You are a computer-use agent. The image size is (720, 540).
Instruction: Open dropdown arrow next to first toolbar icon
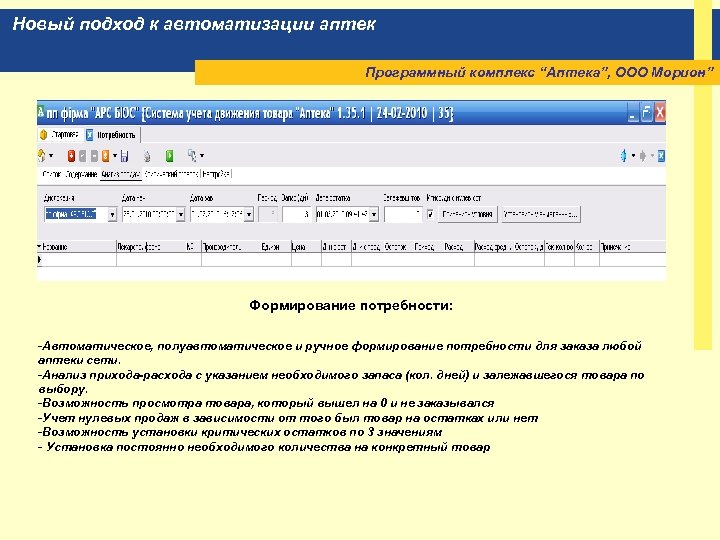tap(51, 156)
